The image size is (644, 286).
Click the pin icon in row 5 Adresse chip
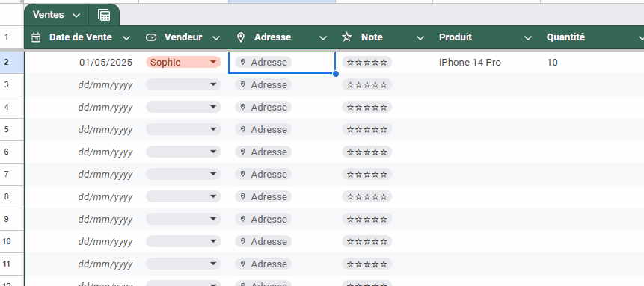[243, 130]
